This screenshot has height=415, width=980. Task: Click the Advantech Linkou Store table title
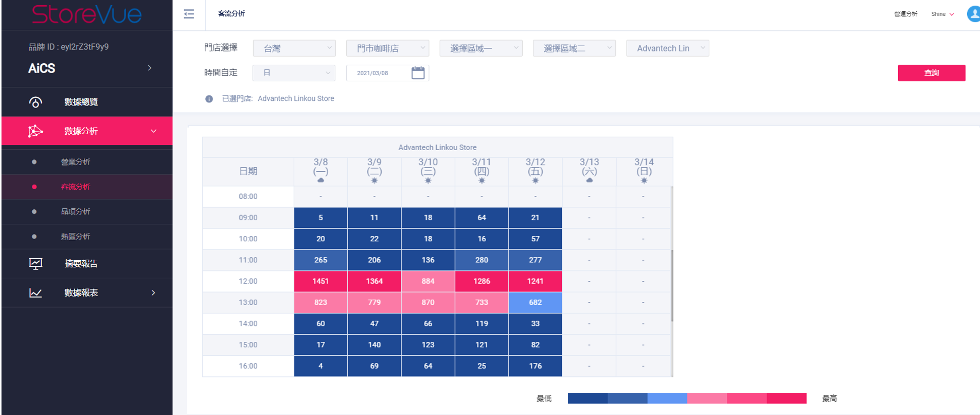click(437, 148)
